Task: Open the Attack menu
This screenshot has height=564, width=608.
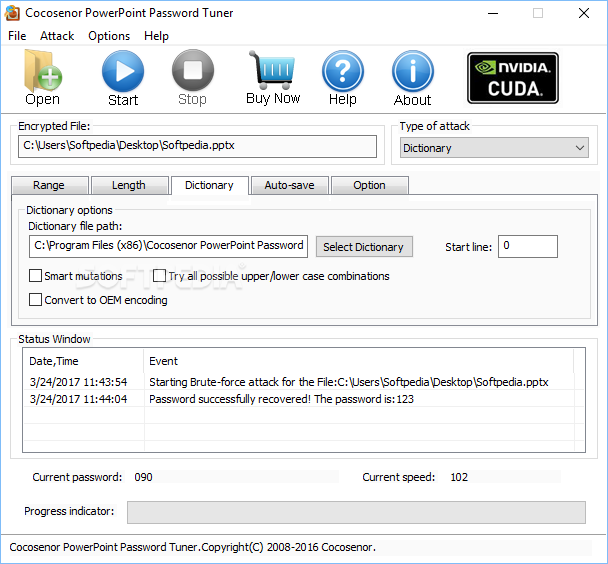Action: coord(57,36)
